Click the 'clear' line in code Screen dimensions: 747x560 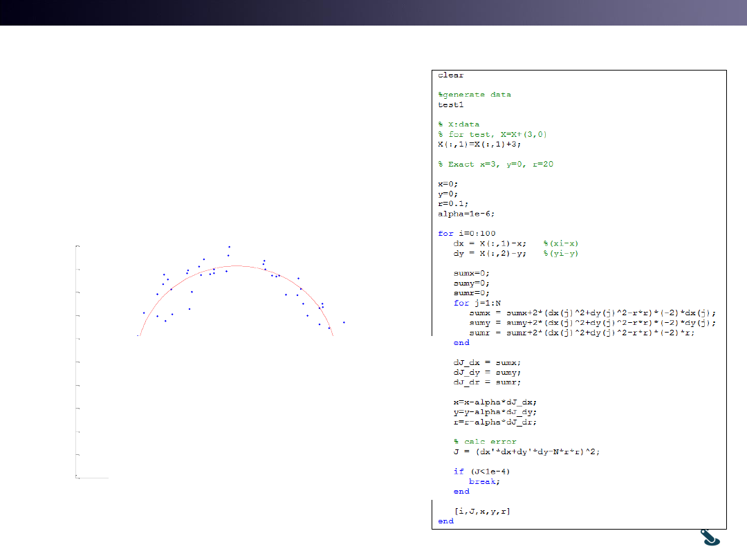(x=451, y=75)
